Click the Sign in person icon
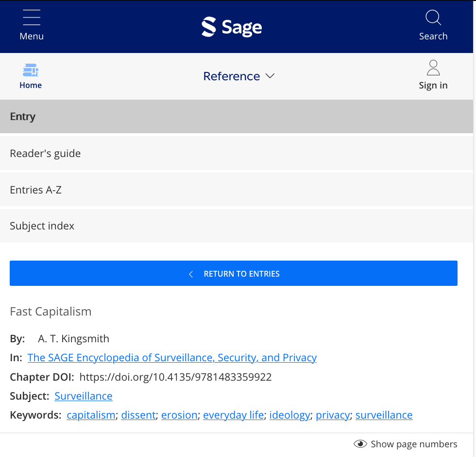Image resolution: width=476 pixels, height=457 pixels. [433, 68]
